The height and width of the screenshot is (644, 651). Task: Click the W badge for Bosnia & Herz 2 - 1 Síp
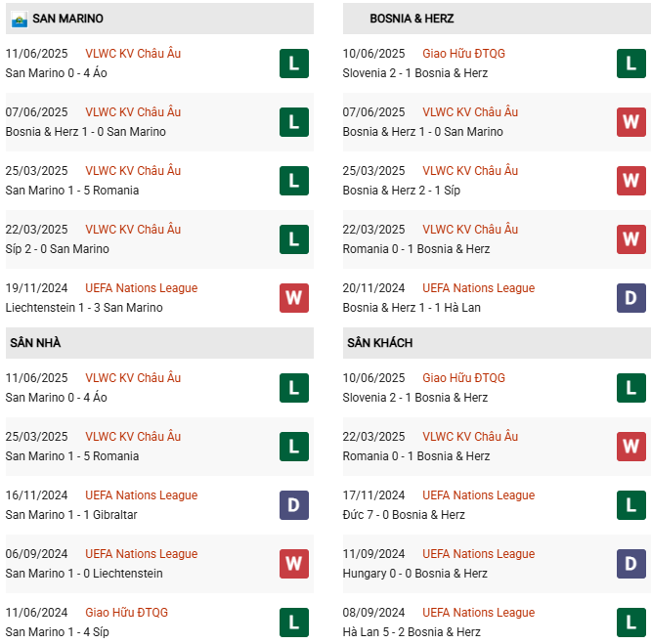click(x=630, y=181)
